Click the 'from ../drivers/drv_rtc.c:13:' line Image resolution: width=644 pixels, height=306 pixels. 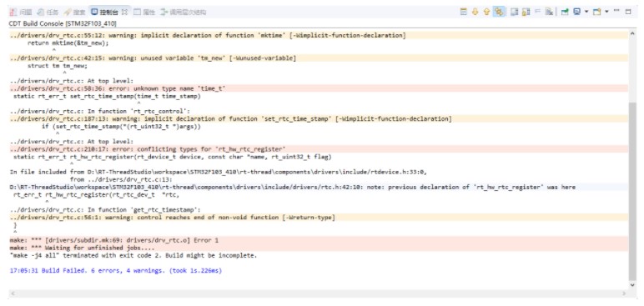pyautogui.click(x=121, y=179)
